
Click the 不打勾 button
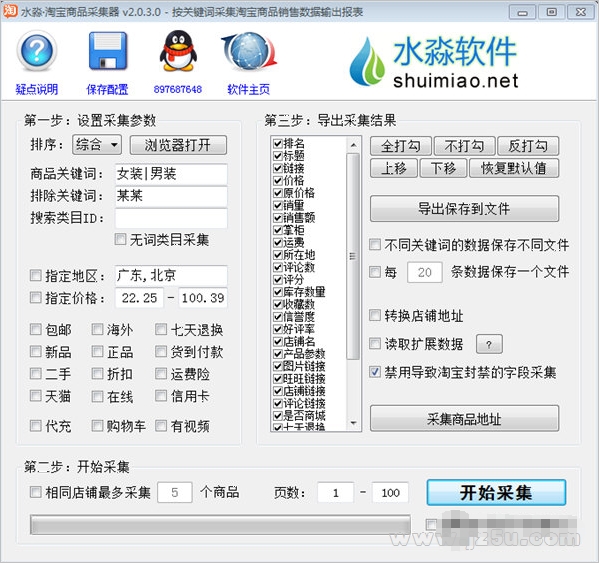point(465,146)
